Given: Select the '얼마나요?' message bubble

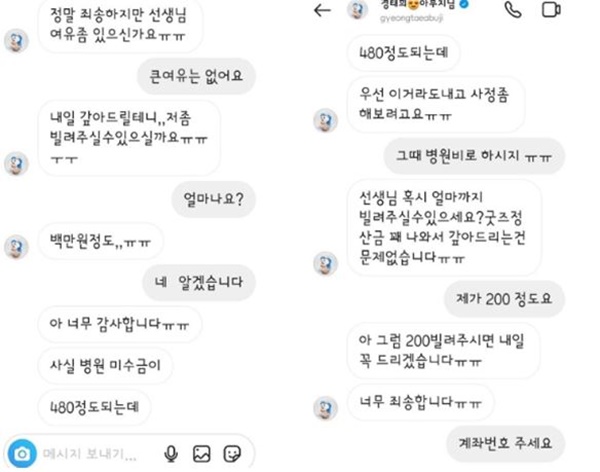Looking at the screenshot, I should coord(213,199).
